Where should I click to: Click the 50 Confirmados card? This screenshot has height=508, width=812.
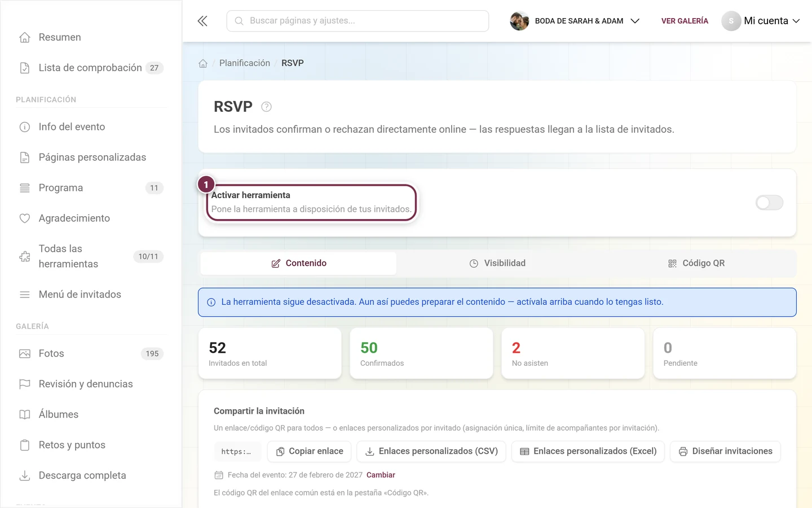pos(421,353)
